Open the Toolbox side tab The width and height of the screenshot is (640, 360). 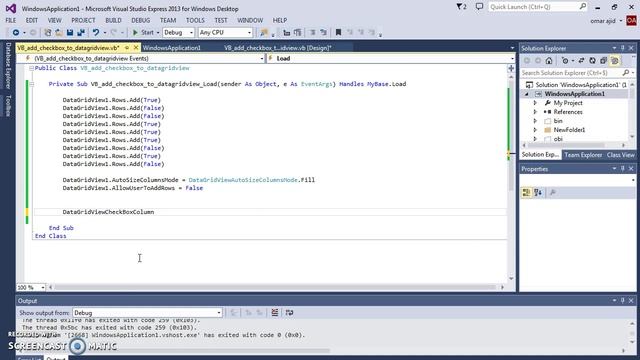pos(8,105)
